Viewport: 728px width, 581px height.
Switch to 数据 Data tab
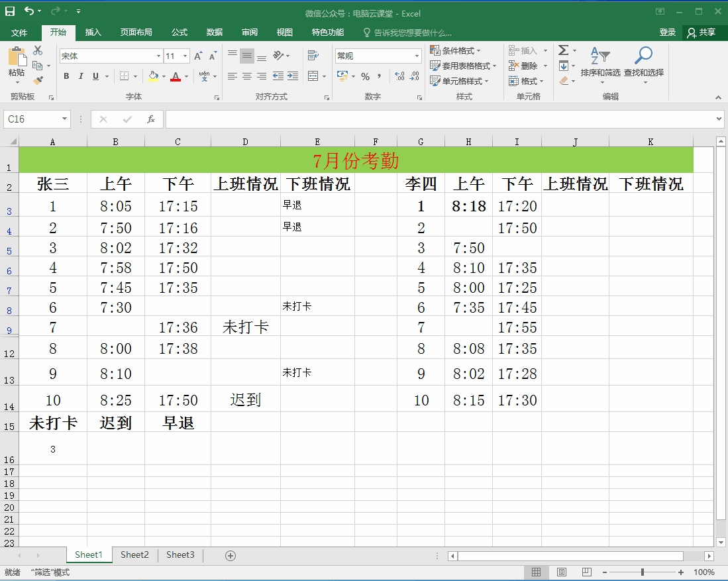click(215, 32)
